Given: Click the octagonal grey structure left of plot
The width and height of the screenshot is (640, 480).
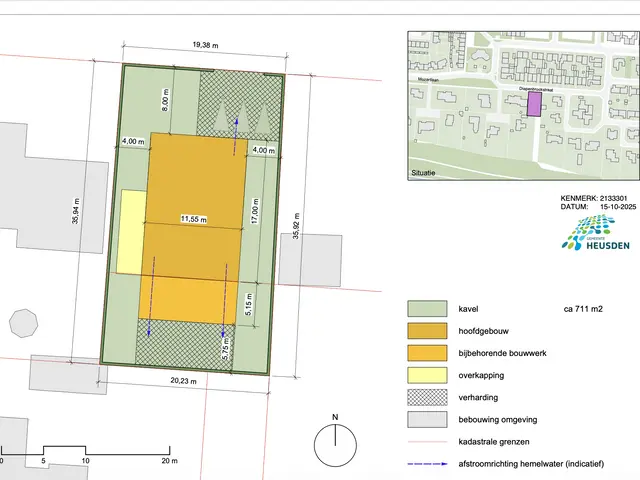Looking at the screenshot, I should 24,323.
